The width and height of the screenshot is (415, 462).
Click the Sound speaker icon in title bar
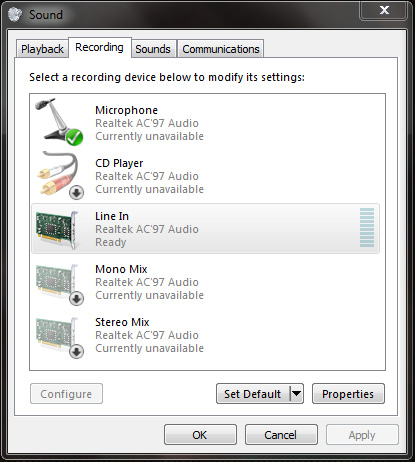coord(15,14)
